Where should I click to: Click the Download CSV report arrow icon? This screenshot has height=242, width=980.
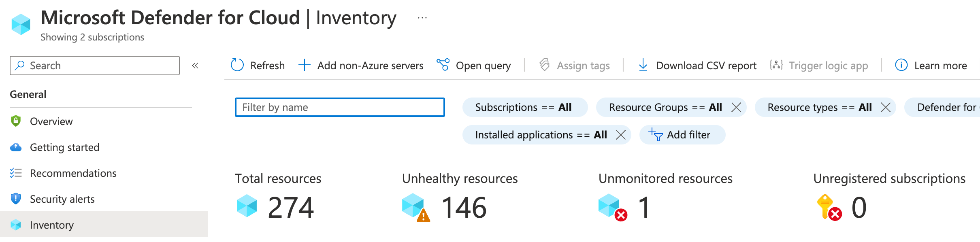point(643,65)
